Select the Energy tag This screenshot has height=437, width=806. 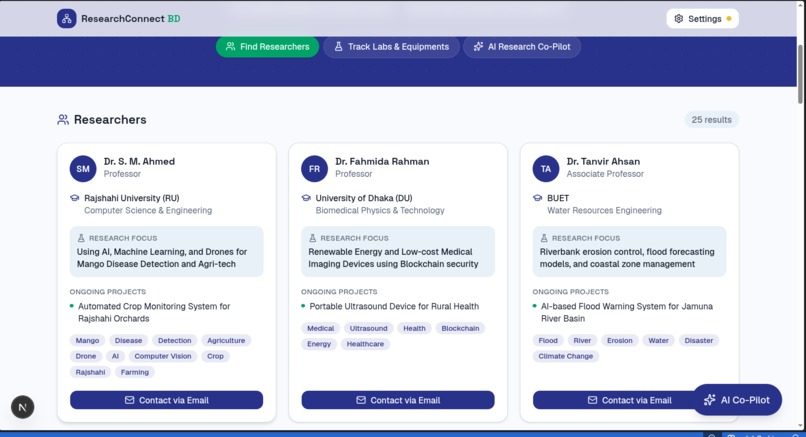(319, 344)
